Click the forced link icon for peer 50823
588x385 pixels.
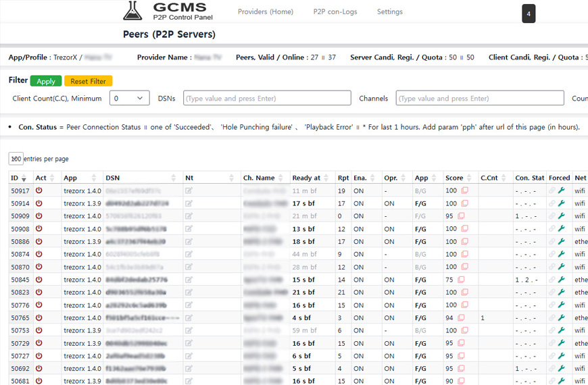tap(552, 292)
